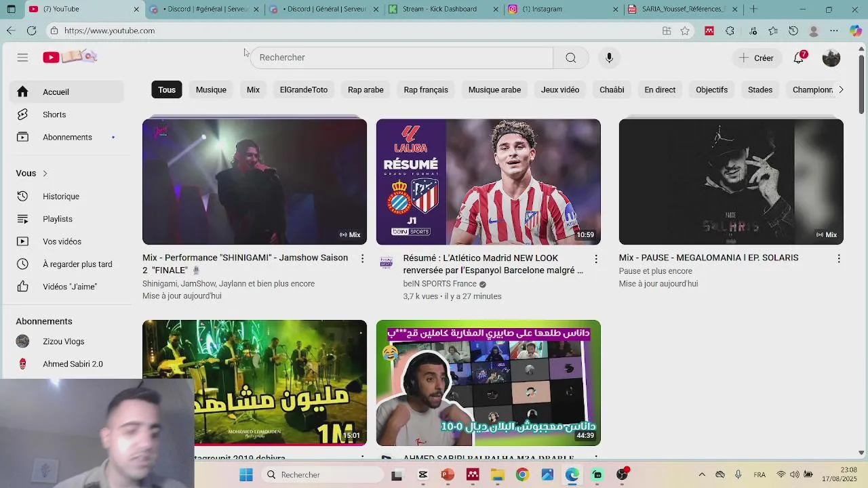Add page to favorites star icon
The height and width of the screenshot is (488, 868).
[x=685, y=30]
